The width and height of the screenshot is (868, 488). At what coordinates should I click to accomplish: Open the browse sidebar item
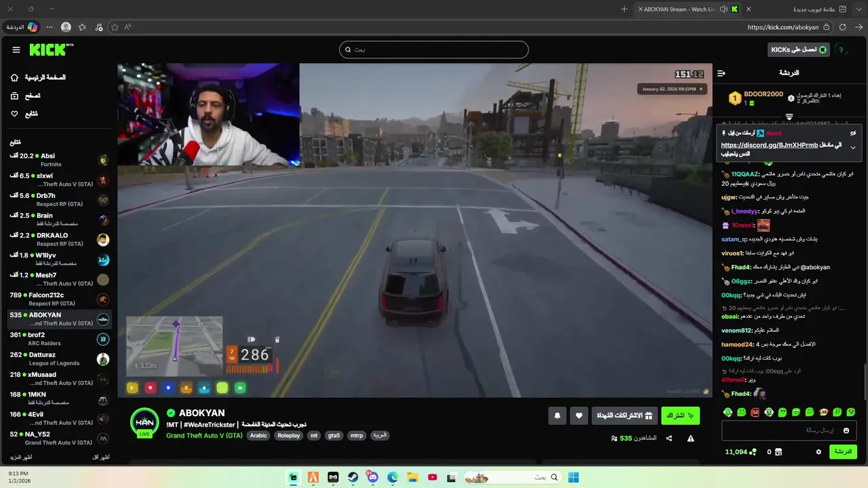coord(26,96)
